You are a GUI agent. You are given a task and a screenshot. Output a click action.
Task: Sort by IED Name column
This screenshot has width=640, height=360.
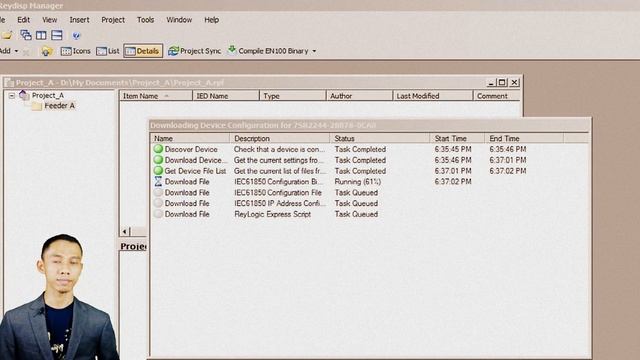(x=226, y=96)
